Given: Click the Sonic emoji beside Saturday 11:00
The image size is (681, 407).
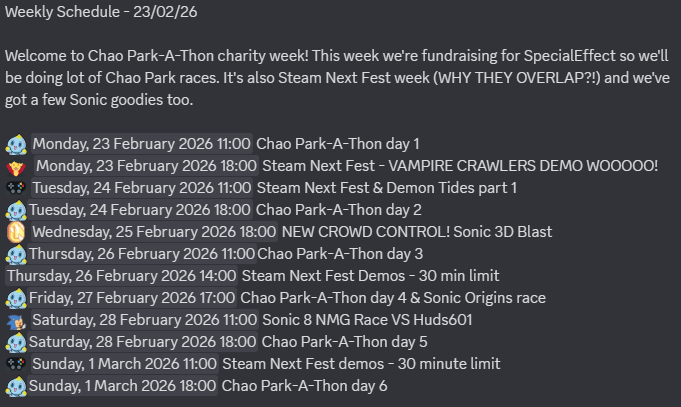Looking at the screenshot, I should pyautogui.click(x=16, y=320).
